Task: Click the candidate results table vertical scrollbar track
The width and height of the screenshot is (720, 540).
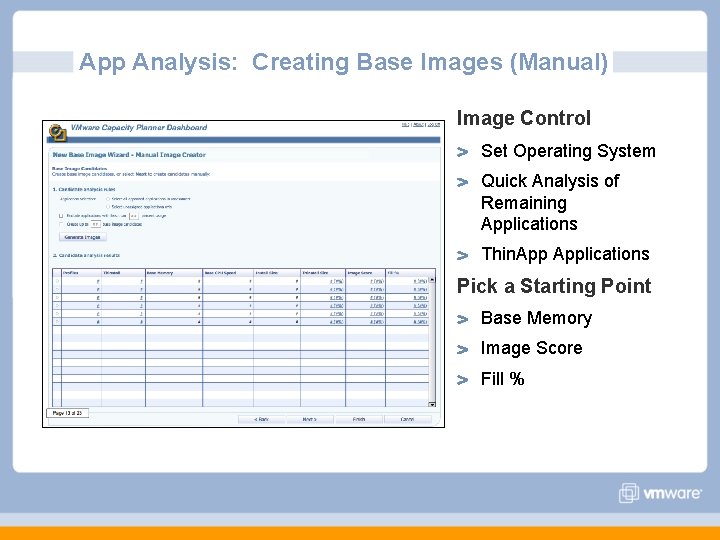Action: coord(432,342)
